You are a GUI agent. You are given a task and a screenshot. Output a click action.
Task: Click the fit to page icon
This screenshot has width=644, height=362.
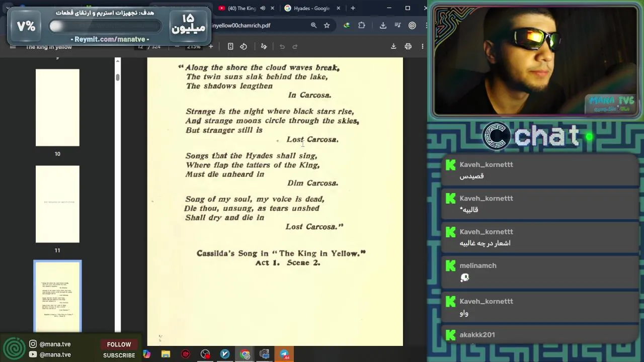click(x=230, y=46)
